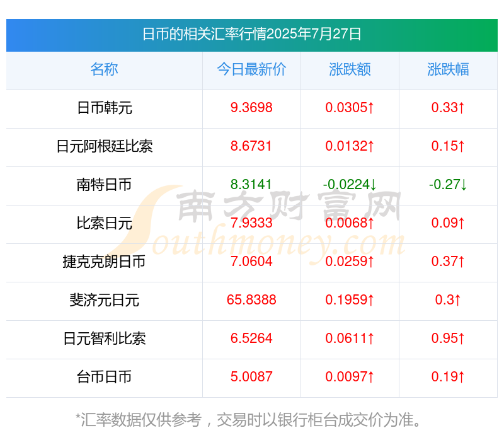Click the price 8.6731
The height and width of the screenshot is (440, 504).
point(251,146)
